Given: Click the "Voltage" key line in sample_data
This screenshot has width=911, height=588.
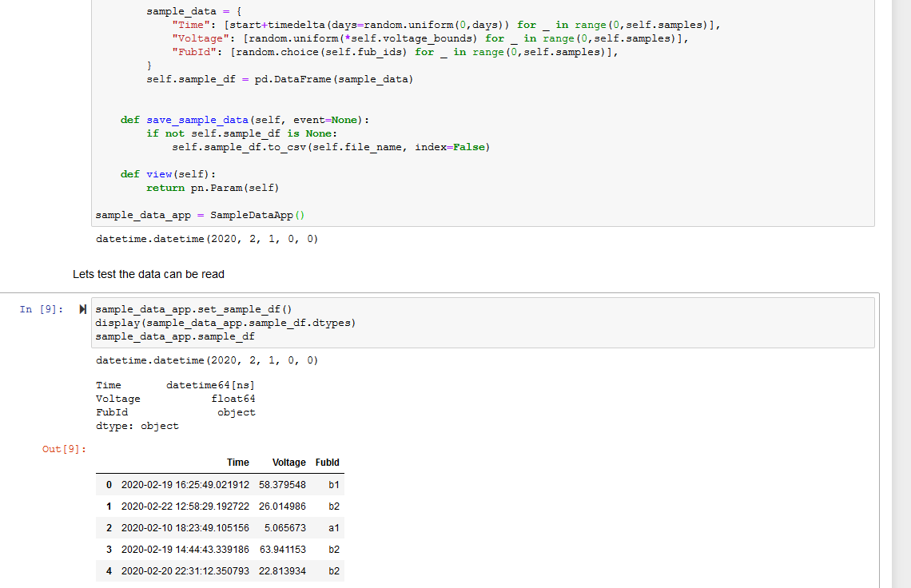Looking at the screenshot, I should point(430,38).
